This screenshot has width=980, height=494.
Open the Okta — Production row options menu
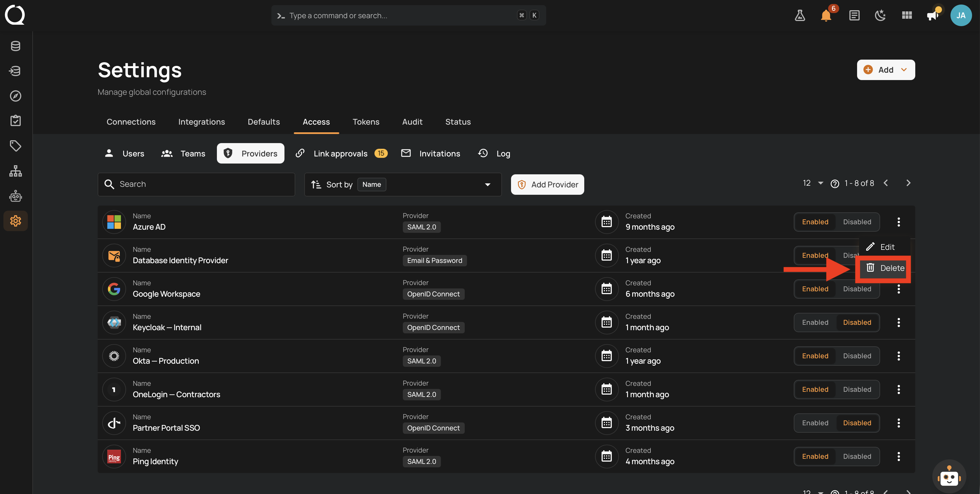click(x=899, y=356)
